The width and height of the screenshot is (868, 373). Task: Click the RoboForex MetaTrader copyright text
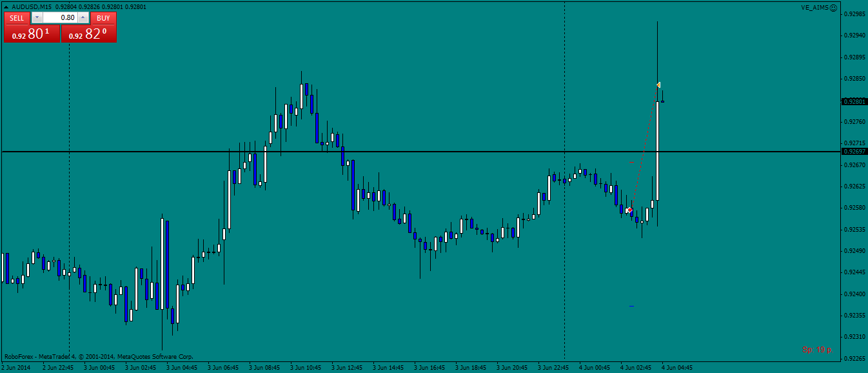click(x=99, y=356)
